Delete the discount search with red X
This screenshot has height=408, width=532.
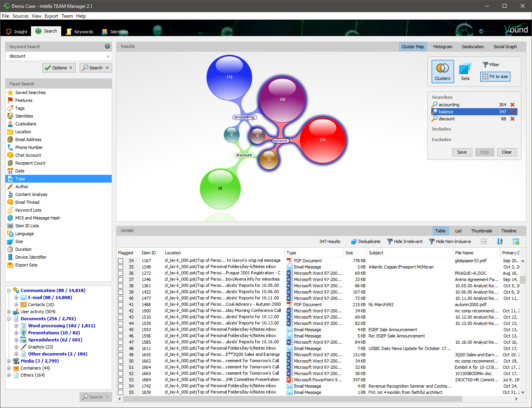512,119
